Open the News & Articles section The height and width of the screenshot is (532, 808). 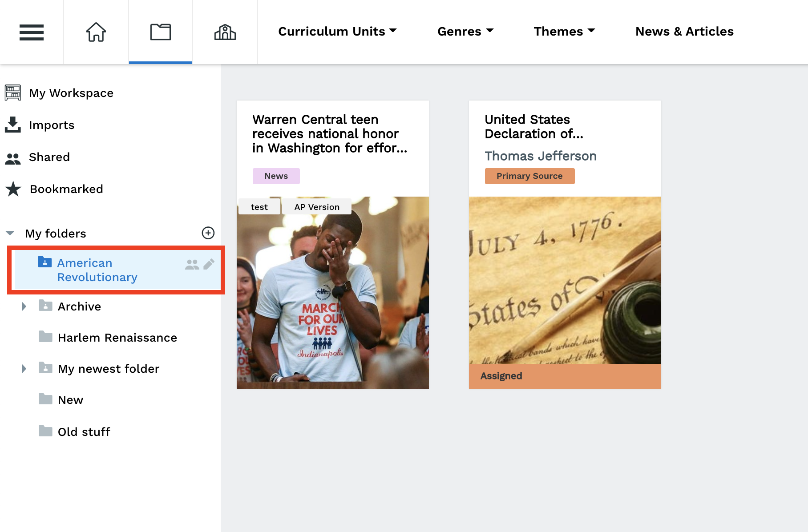[x=684, y=31]
